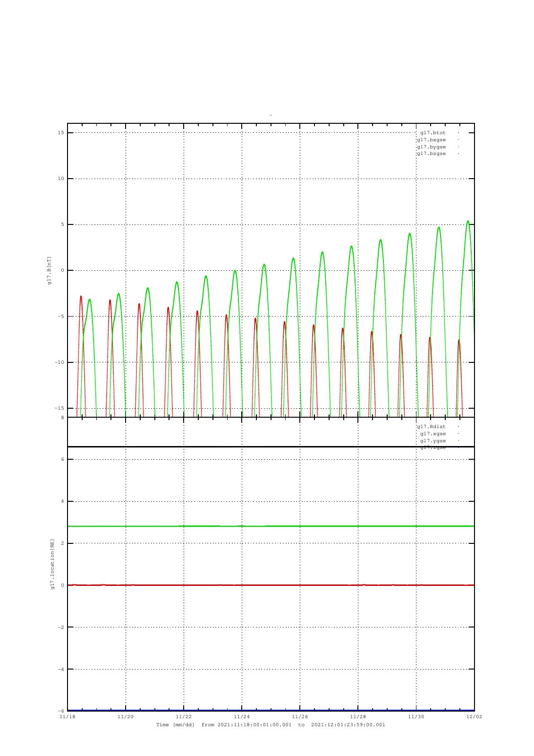Click the -2 tick label on location axis
The width and height of the screenshot is (534, 756).
click(60, 627)
